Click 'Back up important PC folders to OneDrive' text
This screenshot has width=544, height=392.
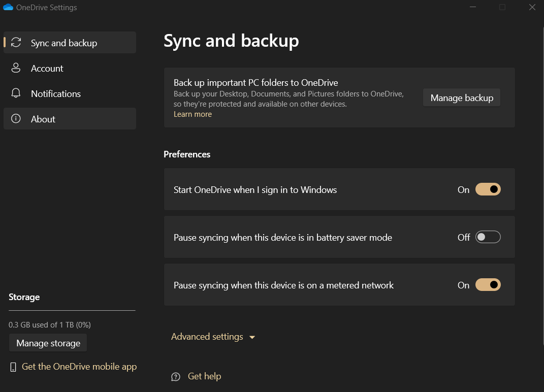(255, 83)
